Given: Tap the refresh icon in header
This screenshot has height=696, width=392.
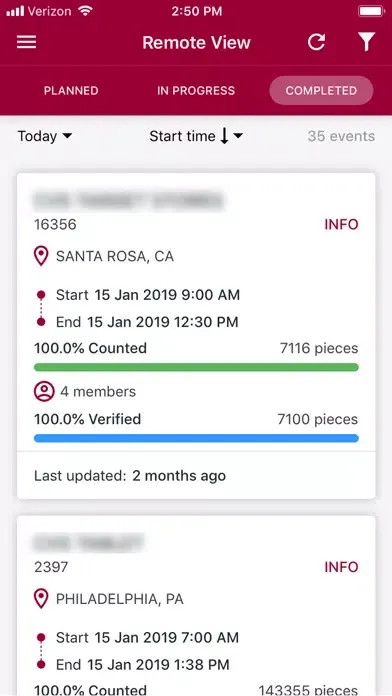Looking at the screenshot, I should (x=317, y=42).
